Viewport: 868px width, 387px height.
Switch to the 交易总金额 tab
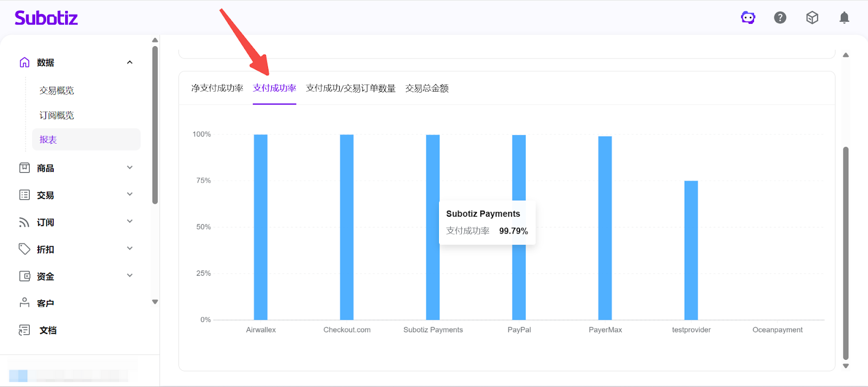tap(427, 88)
